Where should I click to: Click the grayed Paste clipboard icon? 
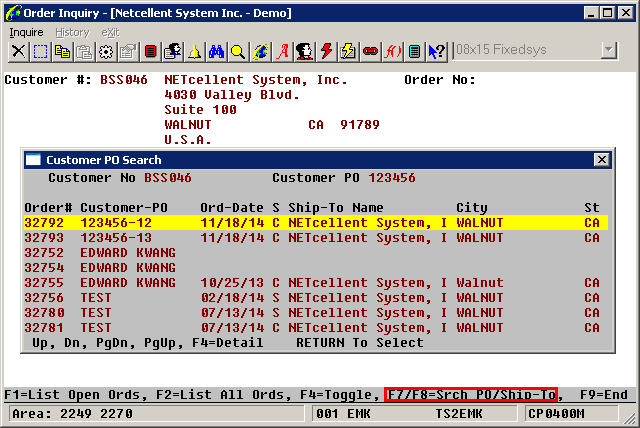[x=84, y=51]
